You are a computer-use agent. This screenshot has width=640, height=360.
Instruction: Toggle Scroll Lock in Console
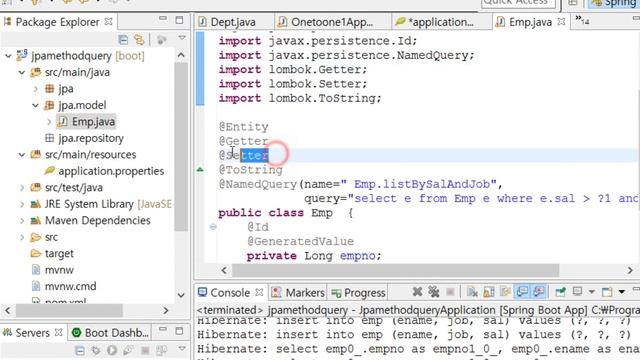(489, 292)
